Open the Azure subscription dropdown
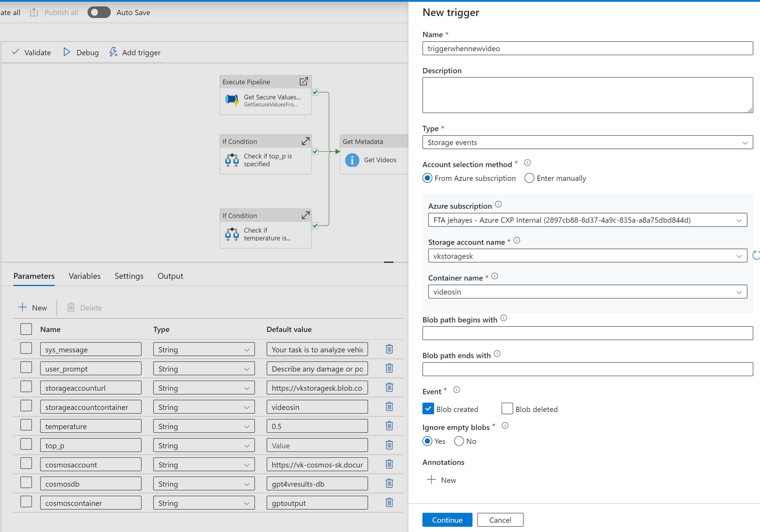This screenshot has width=760, height=532. pos(588,220)
